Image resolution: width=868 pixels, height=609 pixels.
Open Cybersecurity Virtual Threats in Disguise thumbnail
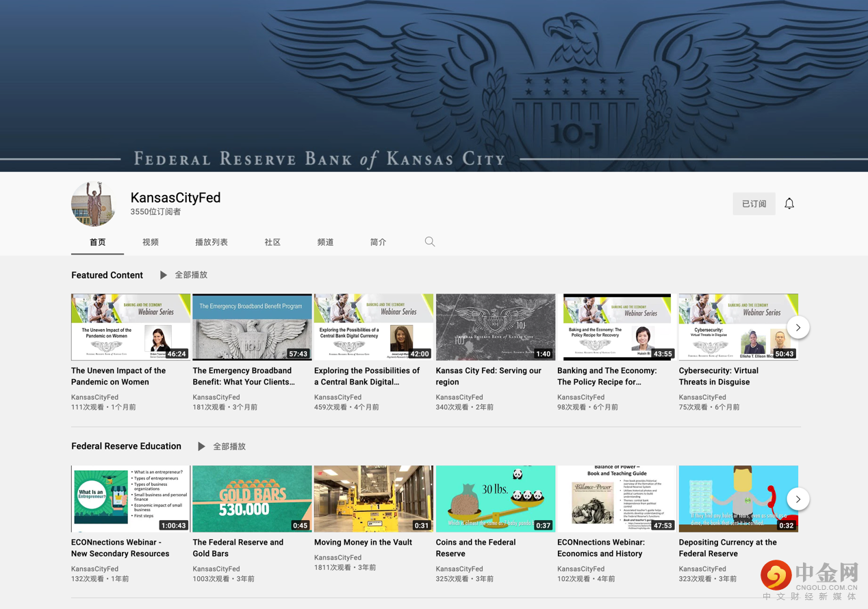[x=739, y=327]
